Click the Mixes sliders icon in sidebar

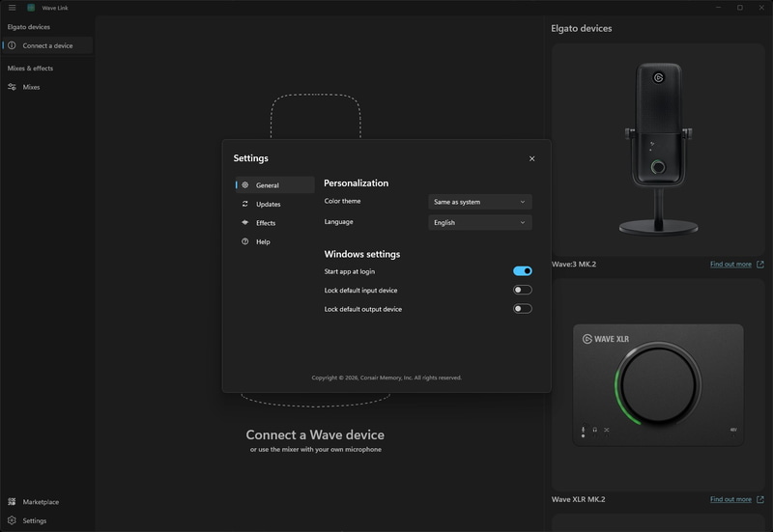tap(12, 87)
